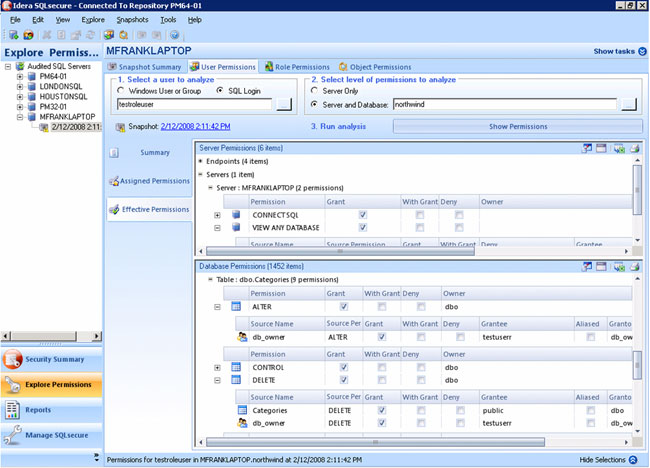Click the print icon in Database Permissions header
The image size is (650, 468).
tap(635, 267)
